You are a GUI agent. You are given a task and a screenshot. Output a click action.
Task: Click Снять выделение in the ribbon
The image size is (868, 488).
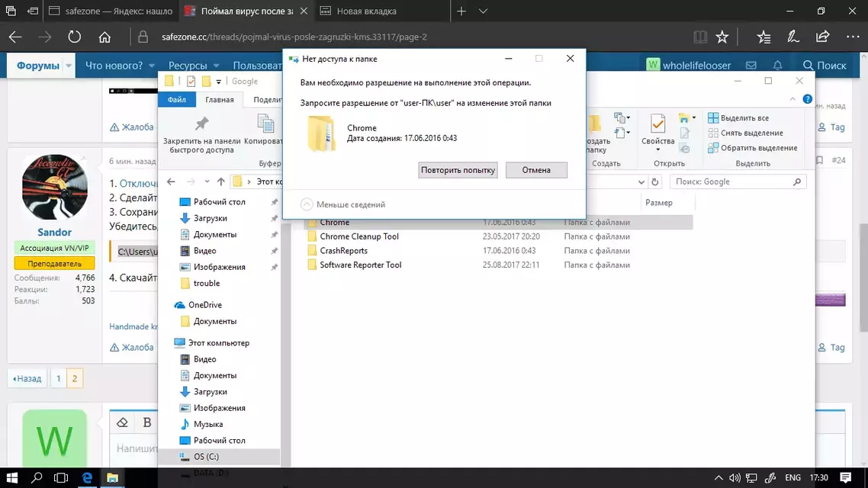pyautogui.click(x=746, y=133)
